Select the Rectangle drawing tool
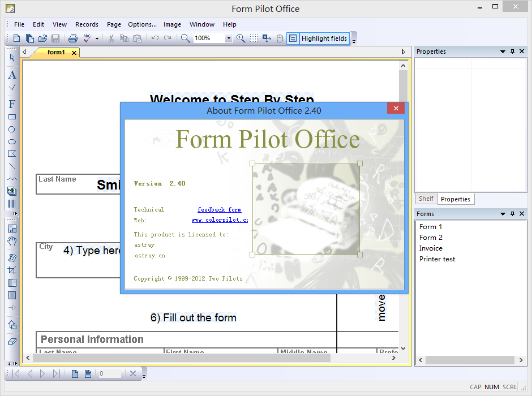The image size is (532, 396). pyautogui.click(x=12, y=117)
